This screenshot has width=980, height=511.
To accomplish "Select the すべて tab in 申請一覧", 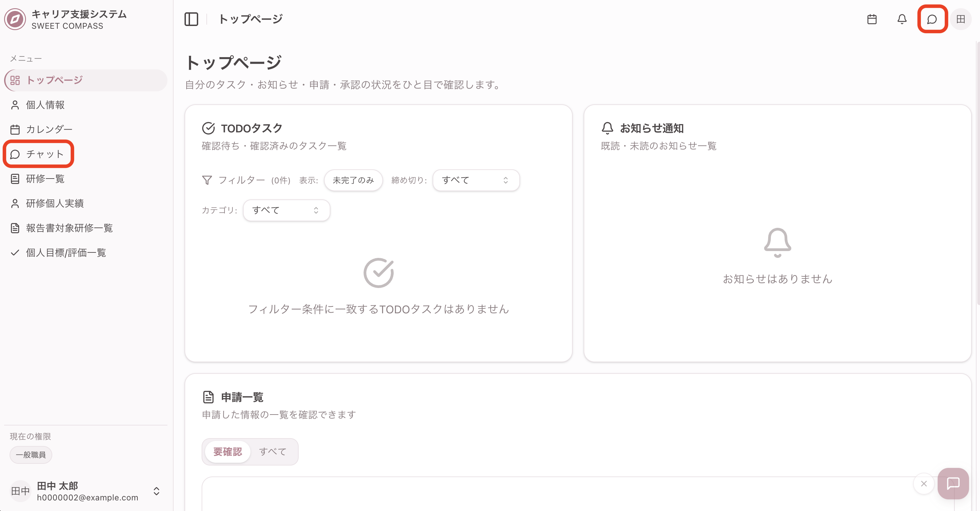I will (273, 451).
